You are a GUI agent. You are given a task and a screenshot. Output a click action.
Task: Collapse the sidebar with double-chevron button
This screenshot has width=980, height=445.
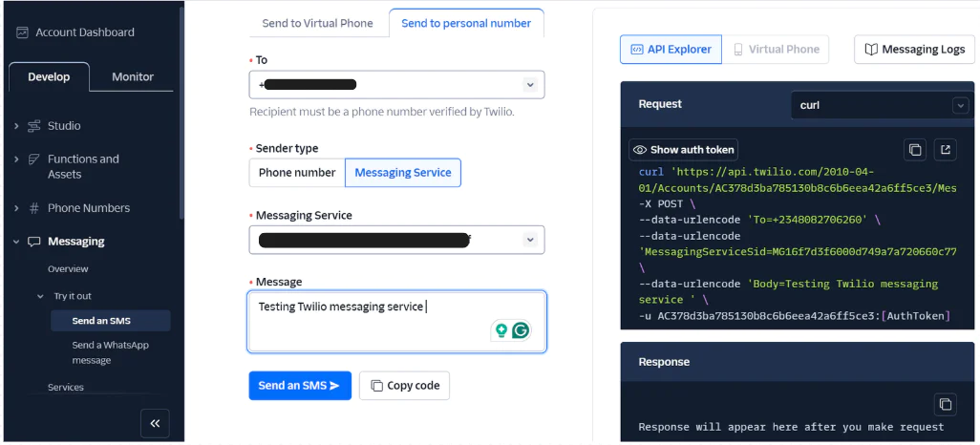[x=155, y=422]
